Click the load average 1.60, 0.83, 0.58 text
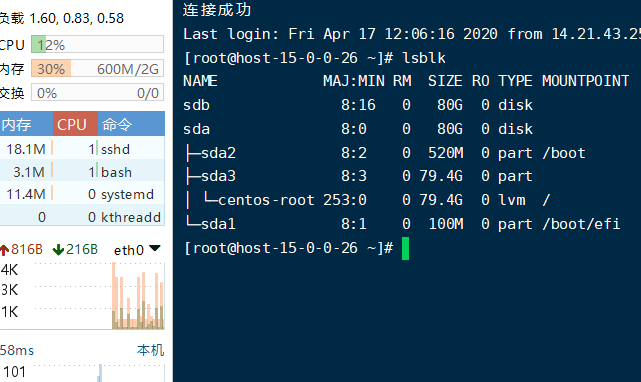 [76, 18]
